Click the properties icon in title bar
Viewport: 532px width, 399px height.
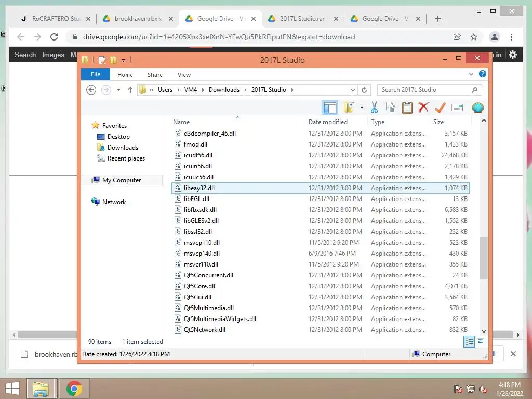pos(102,60)
